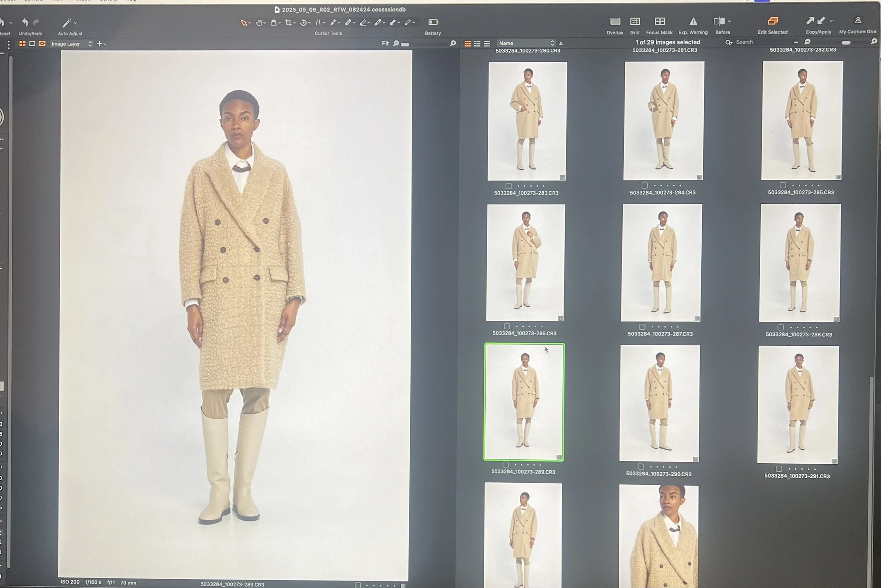Click the color tag box under 5033284_100273-287.CR3

point(642,327)
